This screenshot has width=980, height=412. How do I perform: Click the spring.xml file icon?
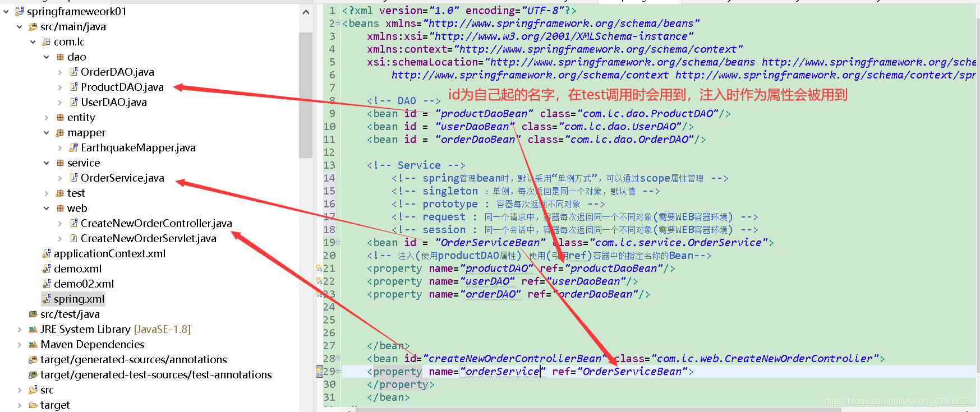pos(47,299)
